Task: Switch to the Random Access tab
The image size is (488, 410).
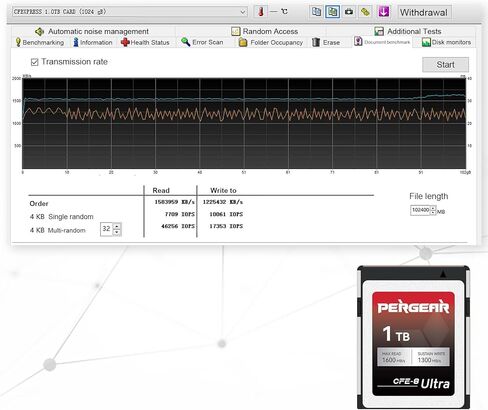Action: pyautogui.click(x=264, y=31)
